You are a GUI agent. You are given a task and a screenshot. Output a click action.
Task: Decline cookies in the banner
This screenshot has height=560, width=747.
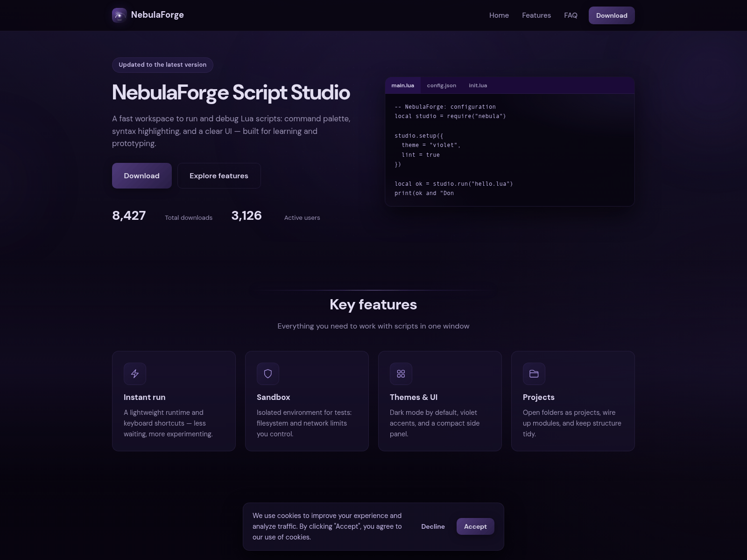click(433, 526)
